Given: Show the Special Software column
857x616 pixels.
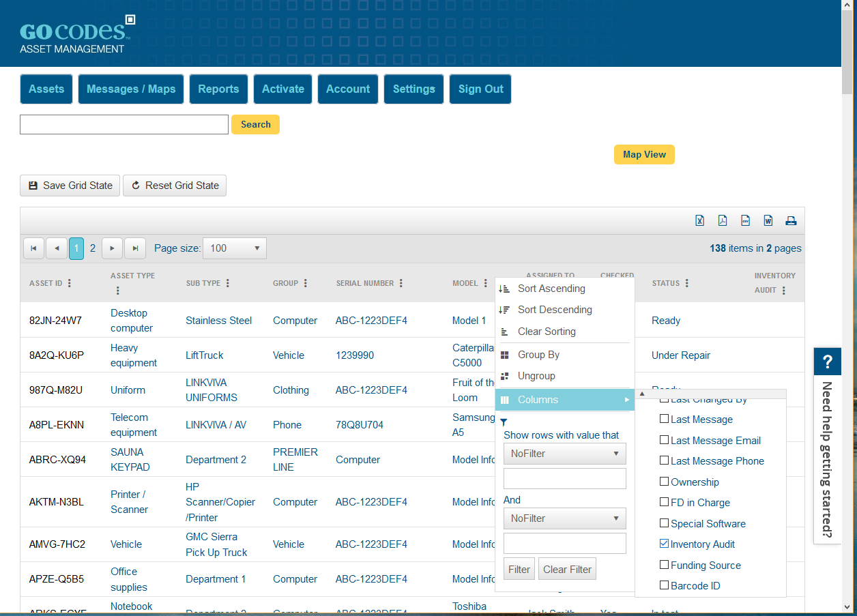Looking at the screenshot, I should click(x=665, y=523).
